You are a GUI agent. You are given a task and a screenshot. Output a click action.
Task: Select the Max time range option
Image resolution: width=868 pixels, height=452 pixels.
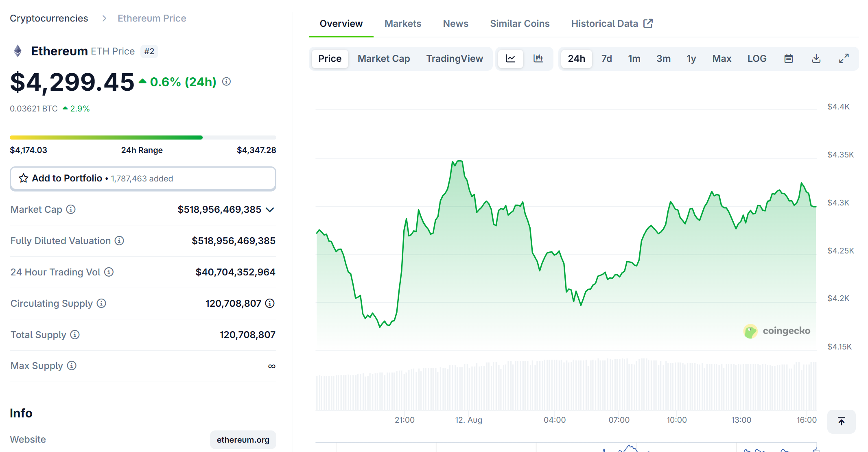click(722, 59)
